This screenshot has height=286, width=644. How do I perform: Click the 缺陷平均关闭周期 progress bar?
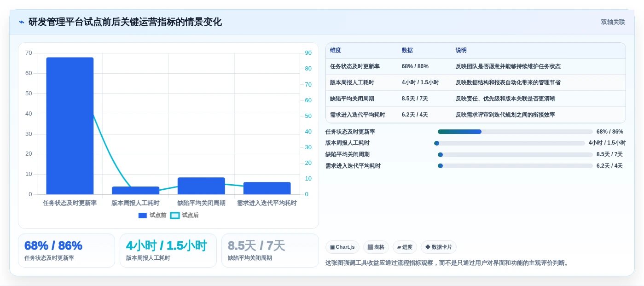coord(515,155)
